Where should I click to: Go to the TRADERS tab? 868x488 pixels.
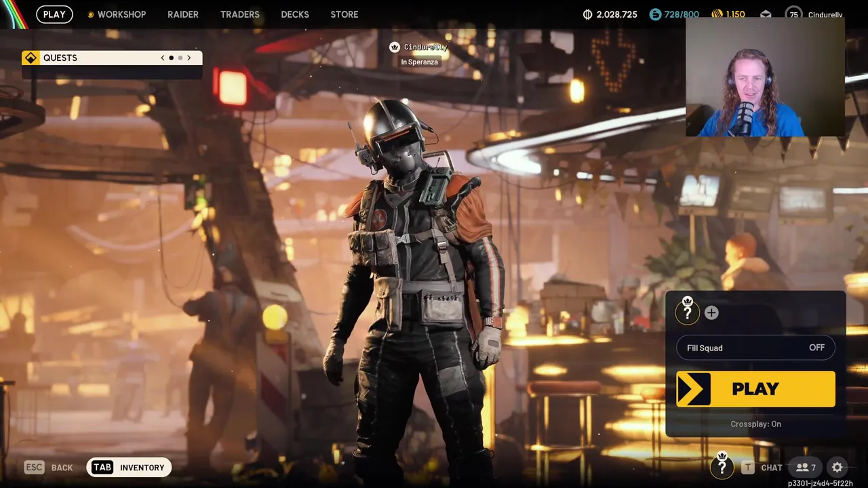[x=240, y=14]
